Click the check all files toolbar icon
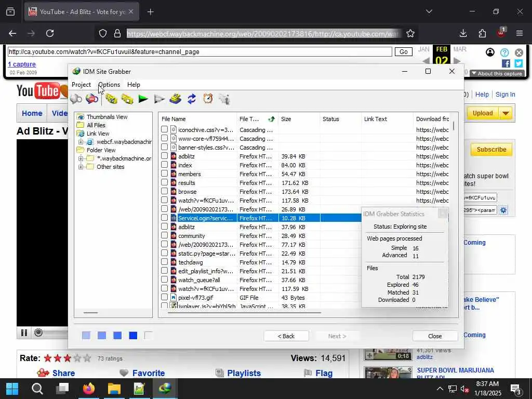 (111, 99)
